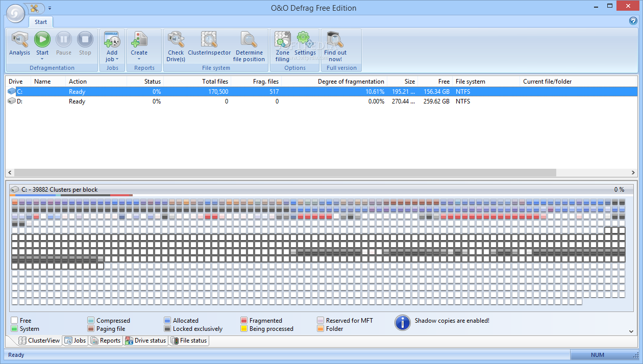The height and width of the screenshot is (364, 643).
Task: Expand the Add job dropdown arrow
Action: coord(117,59)
